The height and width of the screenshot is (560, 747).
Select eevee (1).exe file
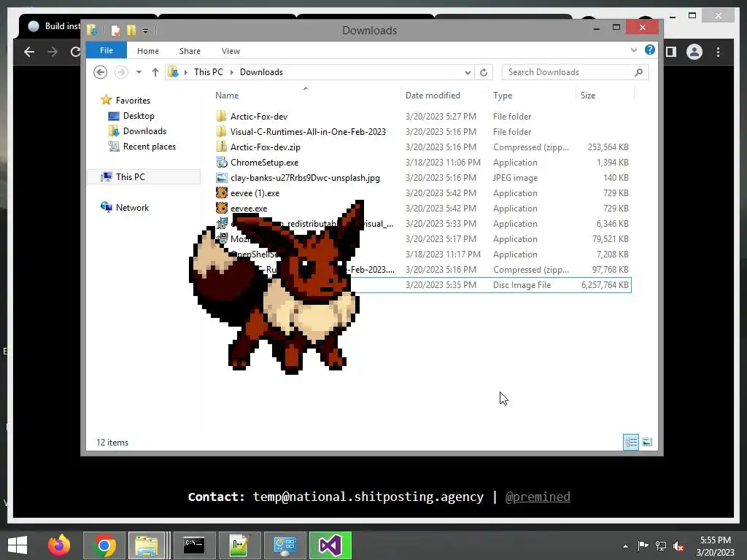coord(255,192)
